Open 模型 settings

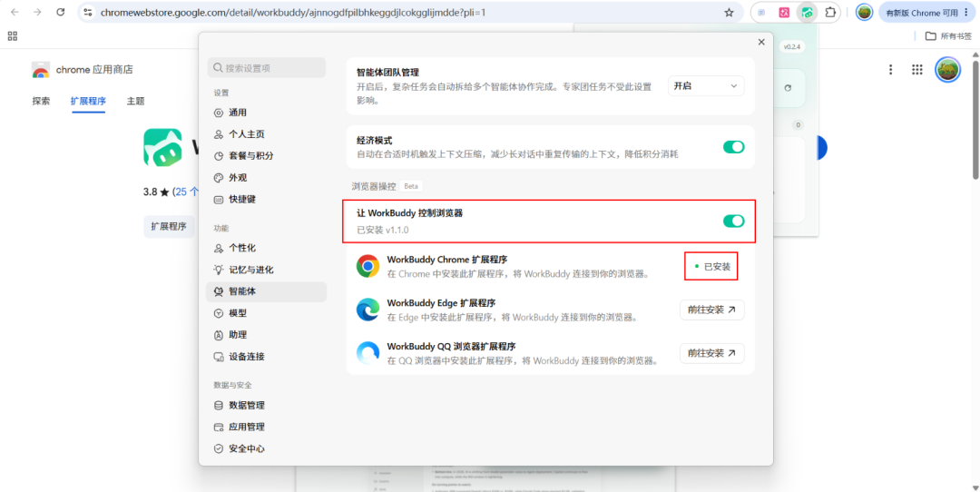coord(266,313)
